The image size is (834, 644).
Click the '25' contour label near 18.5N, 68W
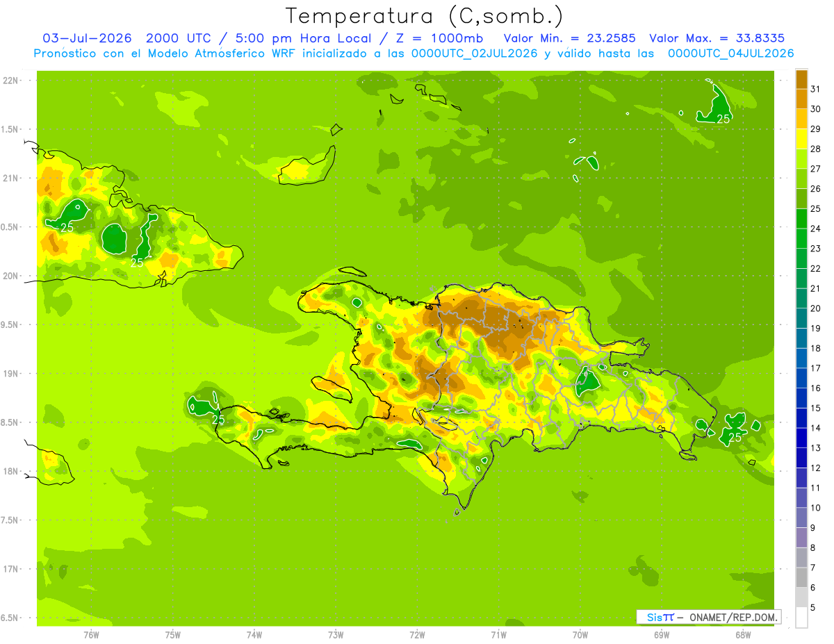[735, 437]
